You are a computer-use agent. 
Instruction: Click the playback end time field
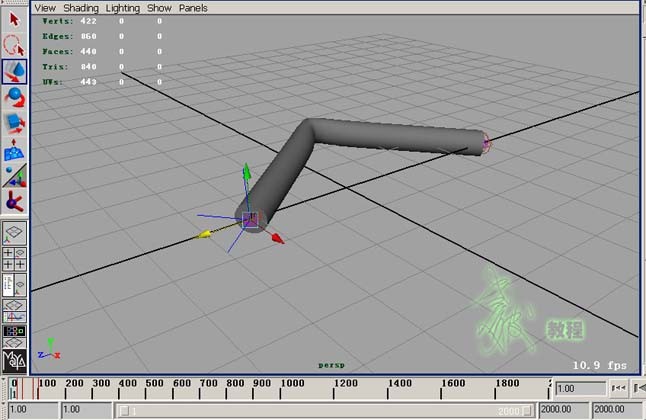click(x=564, y=410)
